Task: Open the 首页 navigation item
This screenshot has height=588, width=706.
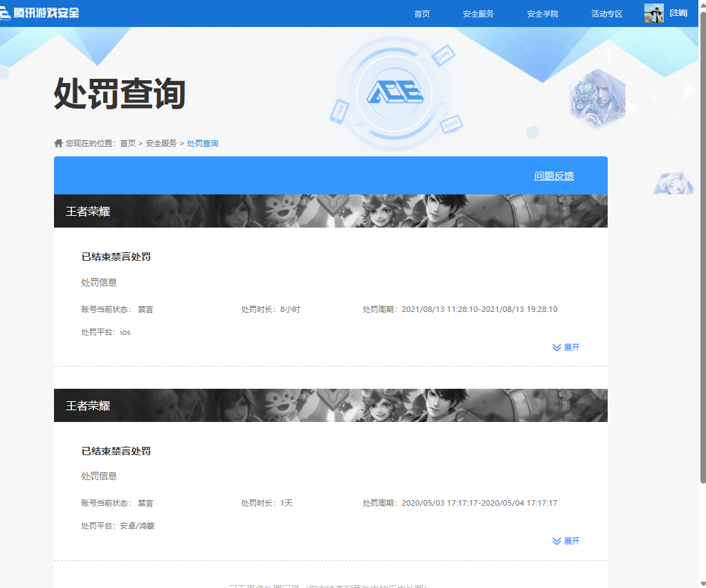Action: (422, 14)
